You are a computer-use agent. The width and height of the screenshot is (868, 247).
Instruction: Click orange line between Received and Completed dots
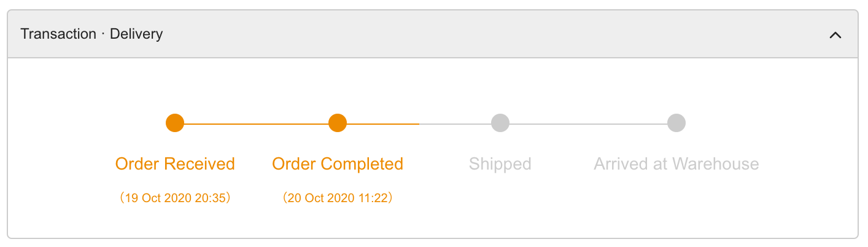pyautogui.click(x=257, y=123)
